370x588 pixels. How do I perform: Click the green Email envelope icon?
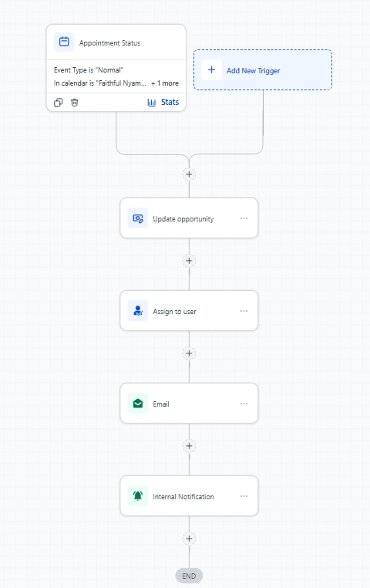point(138,404)
